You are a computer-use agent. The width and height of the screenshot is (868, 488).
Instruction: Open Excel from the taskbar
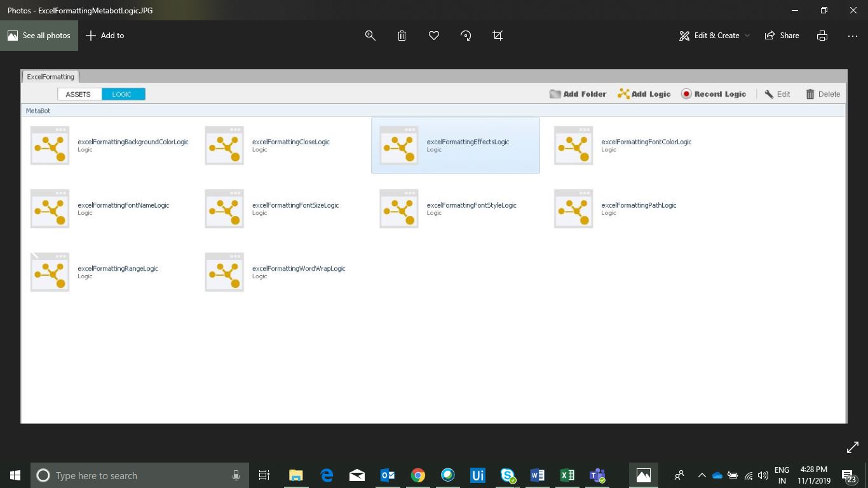tap(567, 475)
